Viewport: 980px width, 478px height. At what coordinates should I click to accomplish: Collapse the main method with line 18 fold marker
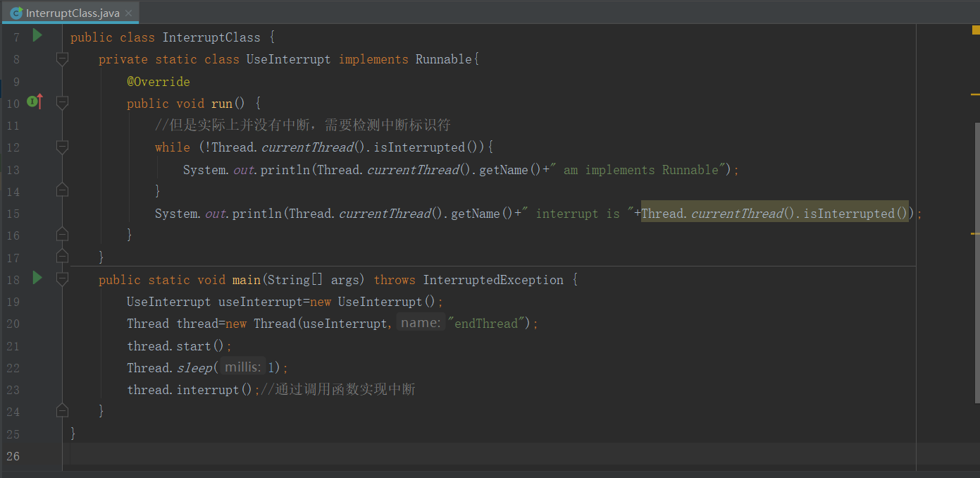[61, 278]
